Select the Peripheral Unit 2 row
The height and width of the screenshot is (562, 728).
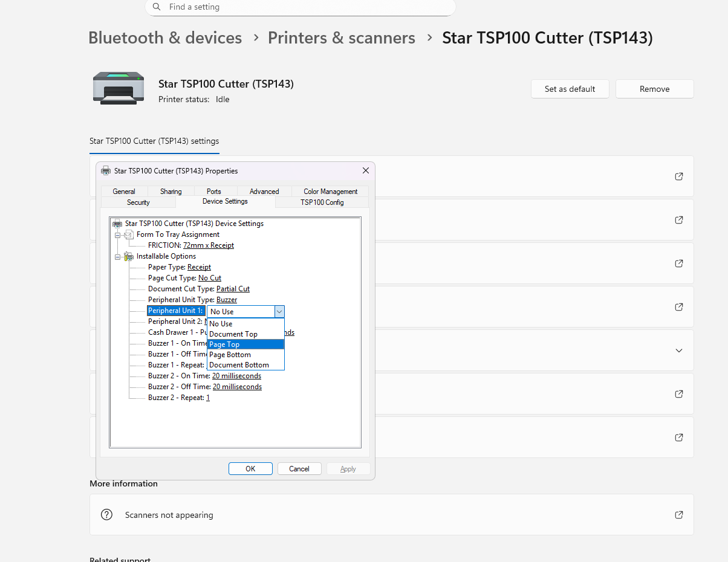coord(176,321)
